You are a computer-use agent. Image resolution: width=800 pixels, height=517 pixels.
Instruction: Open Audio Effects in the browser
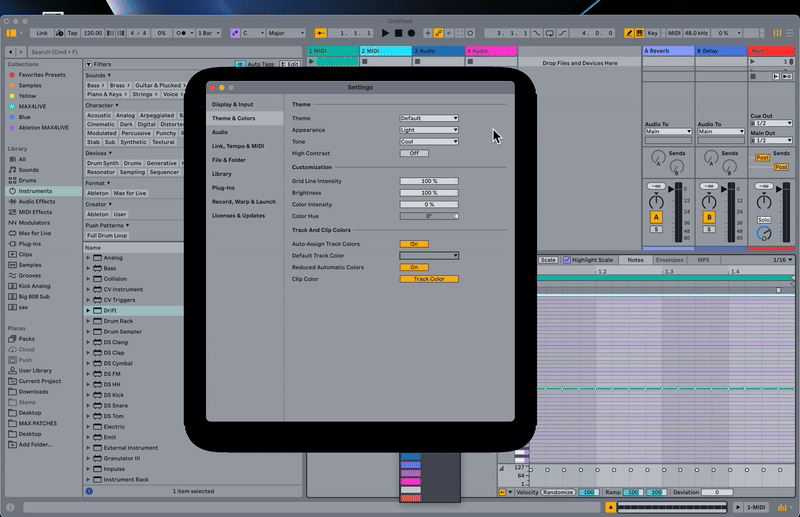[x=35, y=201]
